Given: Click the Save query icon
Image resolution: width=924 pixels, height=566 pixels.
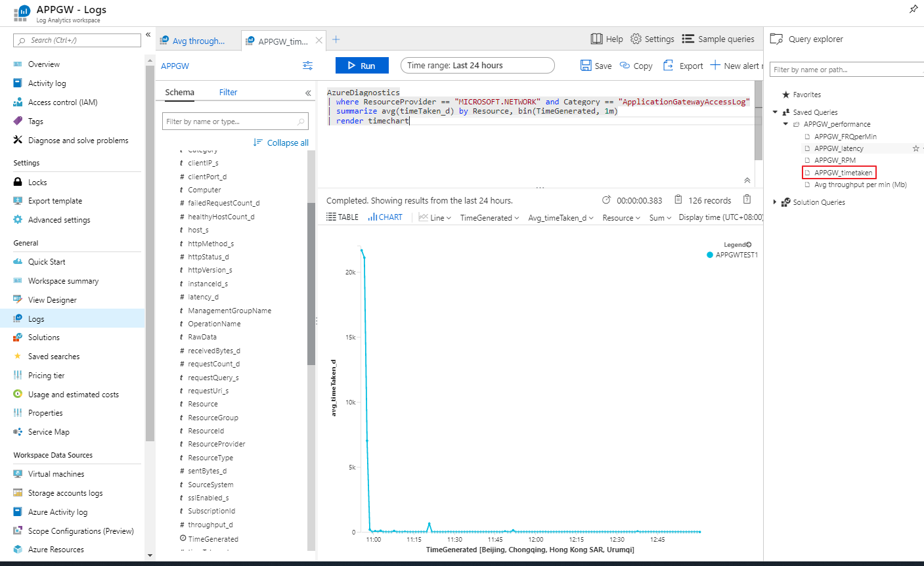Looking at the screenshot, I should click(x=586, y=66).
